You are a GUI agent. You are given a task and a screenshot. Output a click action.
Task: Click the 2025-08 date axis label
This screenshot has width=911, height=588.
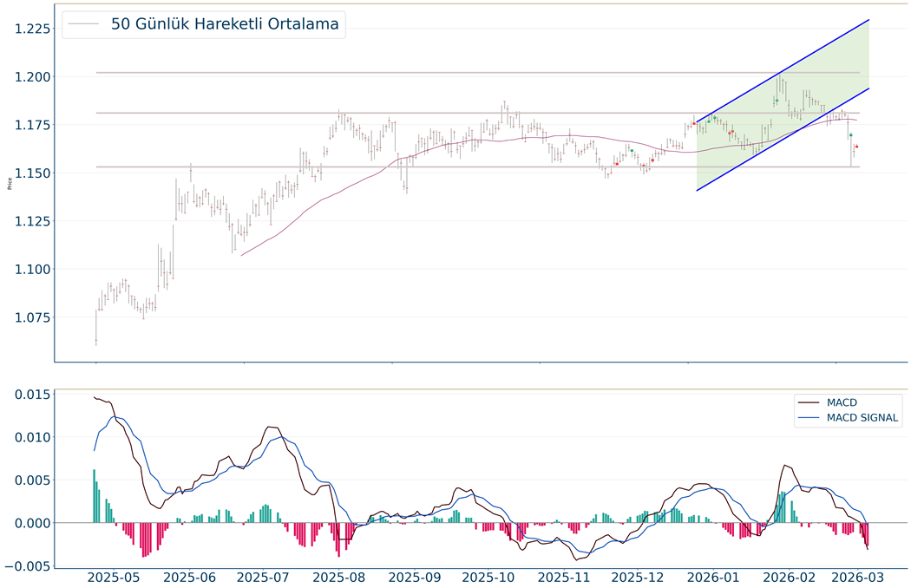[x=338, y=577]
